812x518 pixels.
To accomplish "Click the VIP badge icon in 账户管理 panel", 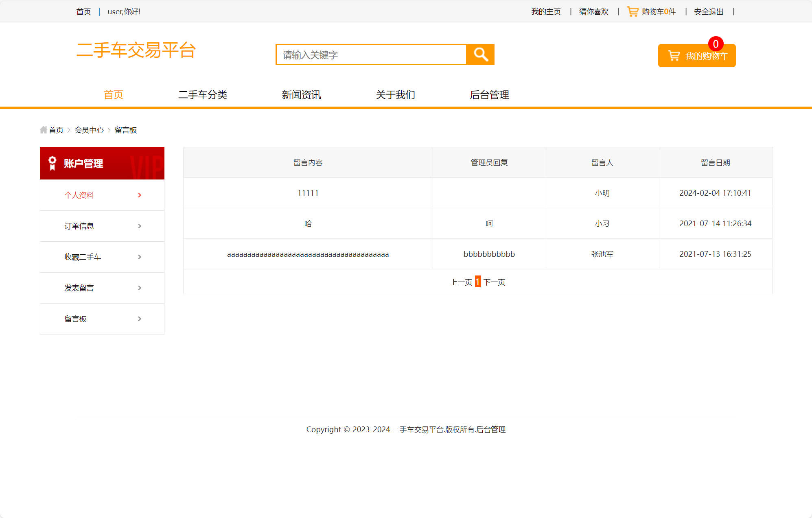I will tap(51, 163).
